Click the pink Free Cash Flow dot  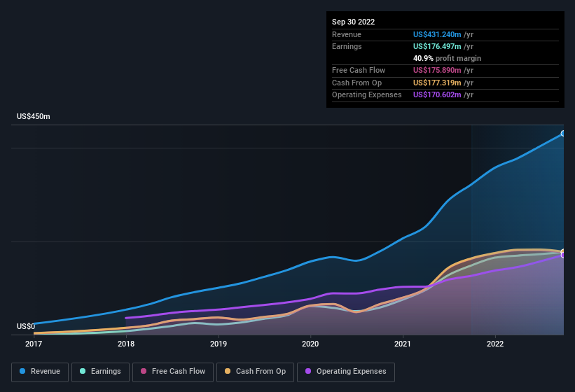144,371
